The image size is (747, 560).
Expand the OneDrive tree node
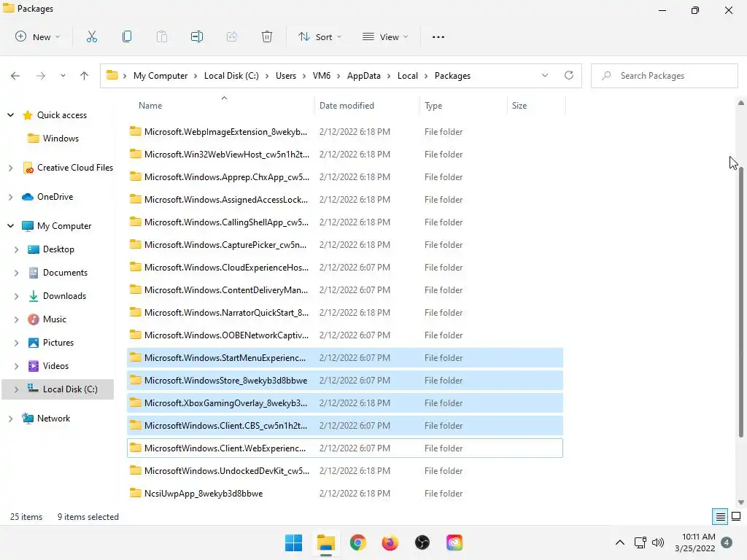(10, 197)
